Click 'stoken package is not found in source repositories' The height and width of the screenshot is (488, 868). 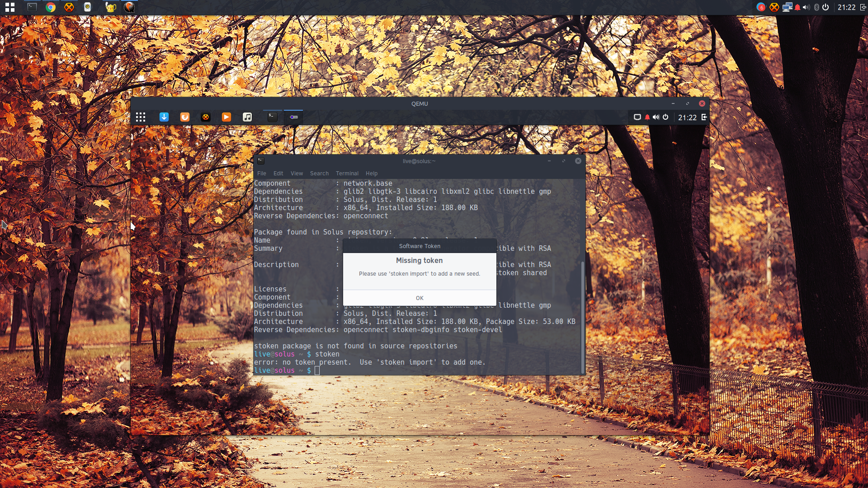coord(355,346)
